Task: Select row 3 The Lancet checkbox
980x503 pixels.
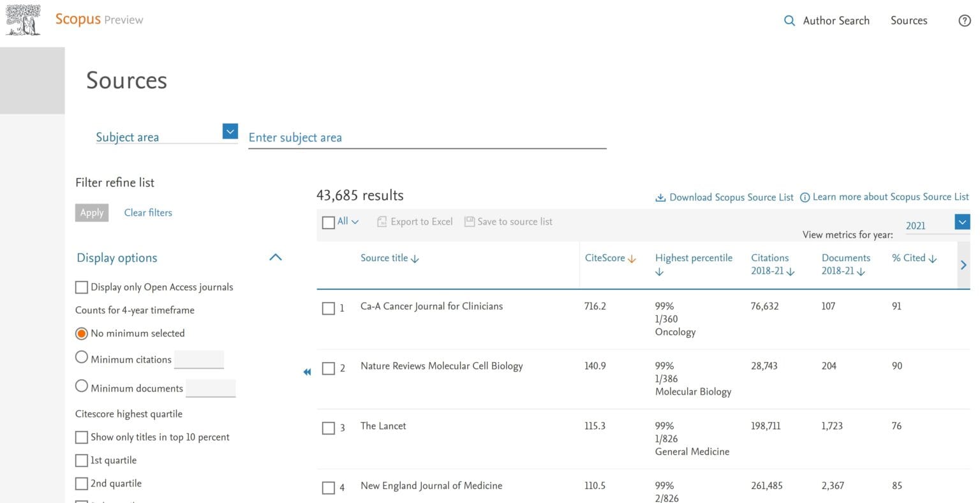Action: 329,428
